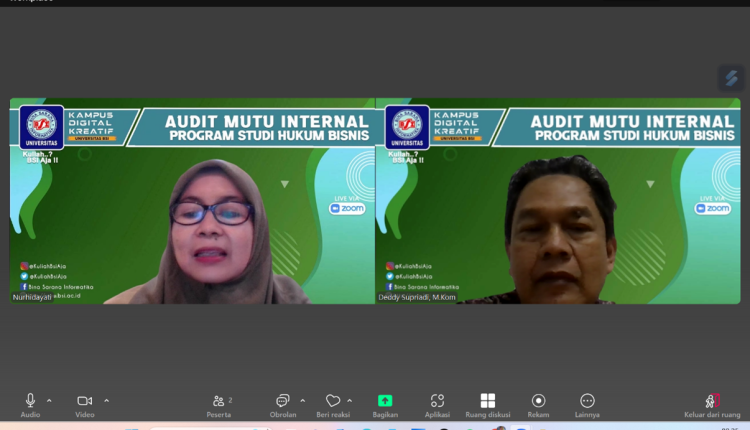Click the Nurhidayati name label
Image resolution: width=750 pixels, height=430 pixels.
click(x=32, y=297)
